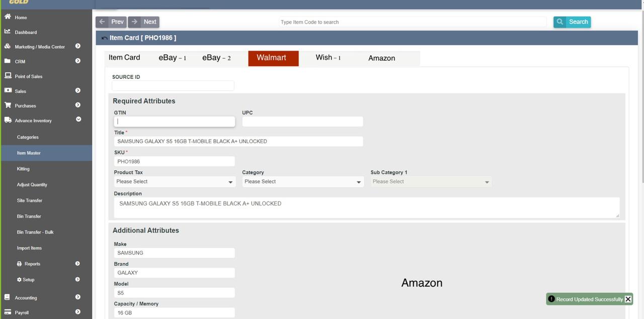Click the UPC input field
This screenshot has height=319, width=644.
pyautogui.click(x=302, y=122)
